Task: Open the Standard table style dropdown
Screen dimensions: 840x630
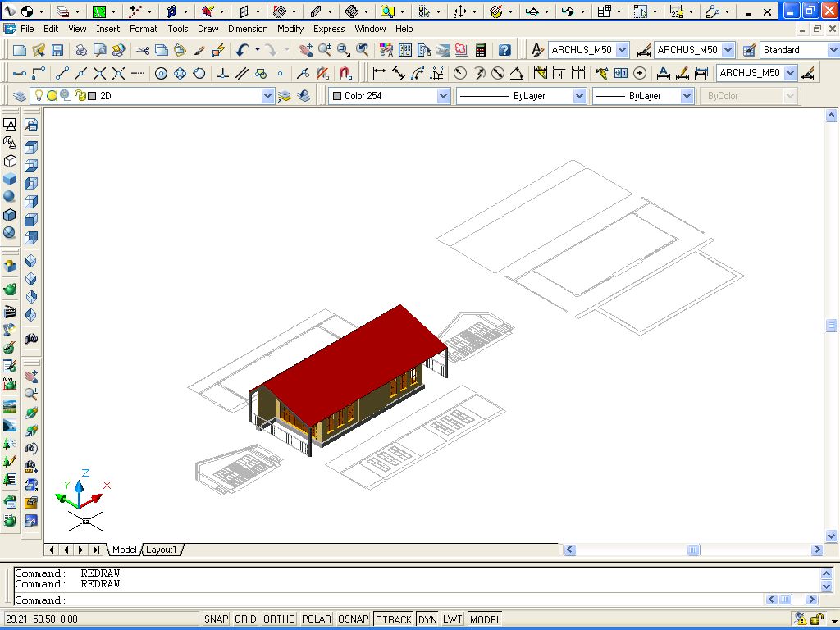Action: pyautogui.click(x=833, y=50)
